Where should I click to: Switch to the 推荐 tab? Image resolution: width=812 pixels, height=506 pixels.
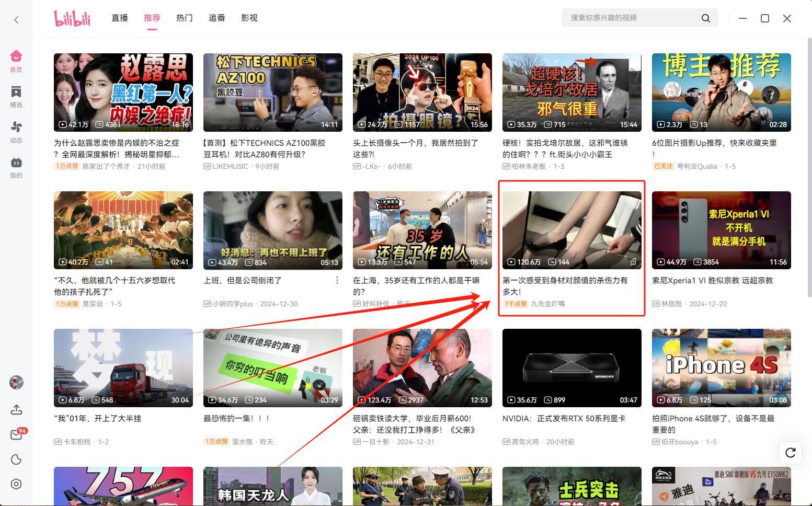point(152,18)
